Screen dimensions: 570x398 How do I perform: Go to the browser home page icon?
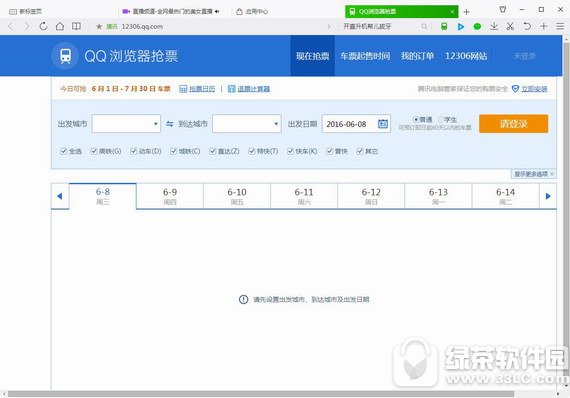coord(60,26)
